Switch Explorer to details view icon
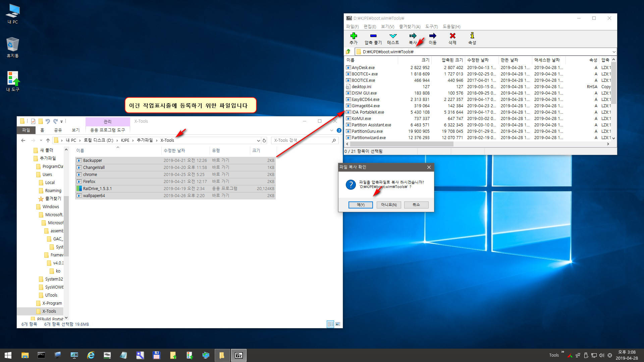 click(330, 324)
